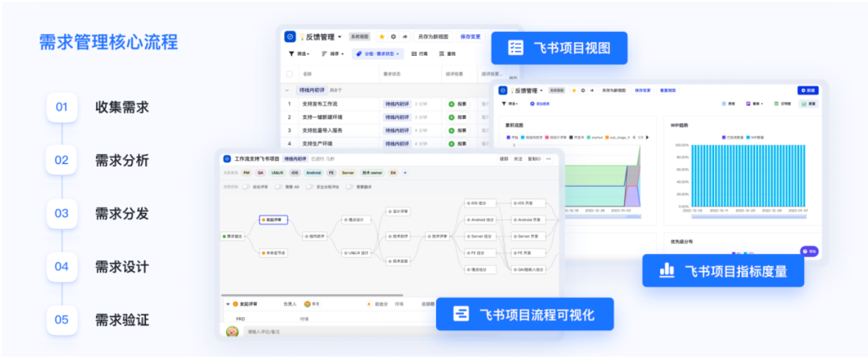Click 保存变更 in the table-view window
The height and width of the screenshot is (358, 868).
[x=470, y=37]
